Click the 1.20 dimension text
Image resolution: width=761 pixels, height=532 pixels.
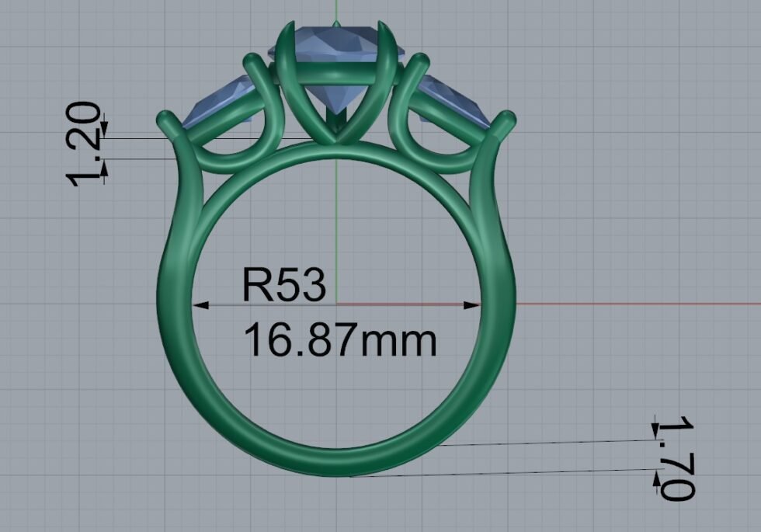pos(85,144)
